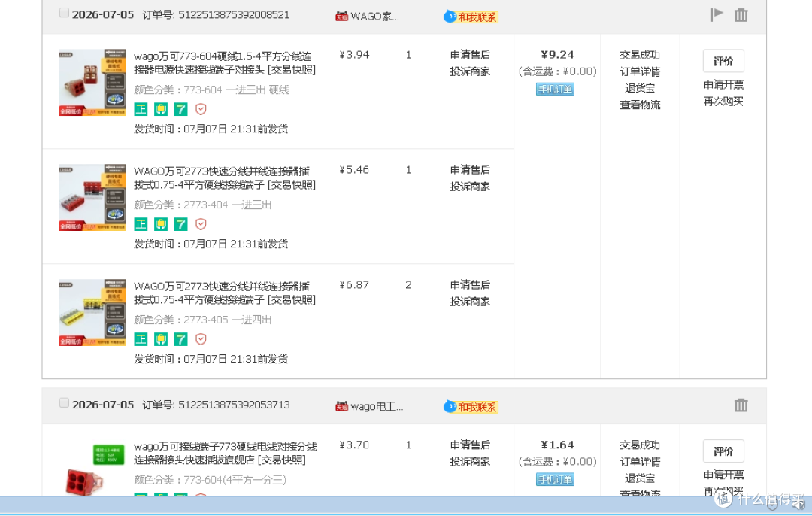The width and height of the screenshot is (812, 516).
Task: Open the WAGO家... shop name link
Action: 374,17
